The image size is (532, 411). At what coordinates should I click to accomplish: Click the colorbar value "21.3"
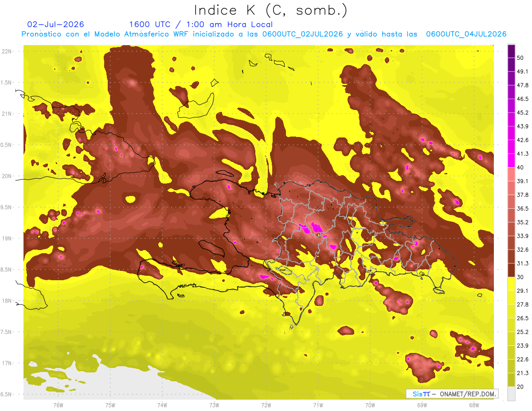pyautogui.click(x=522, y=373)
